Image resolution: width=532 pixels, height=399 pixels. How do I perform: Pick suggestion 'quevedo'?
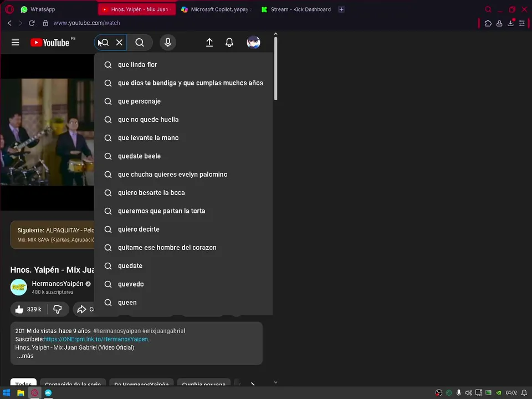click(183, 284)
